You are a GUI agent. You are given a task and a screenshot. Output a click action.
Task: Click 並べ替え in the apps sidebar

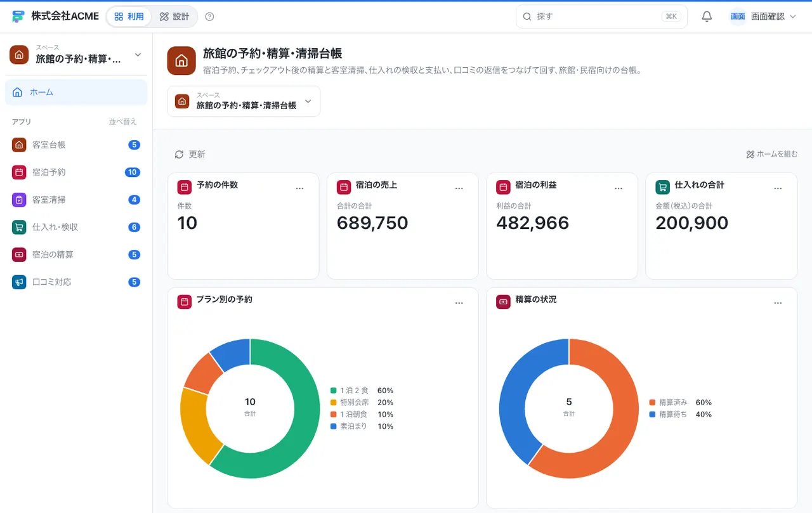click(x=122, y=122)
